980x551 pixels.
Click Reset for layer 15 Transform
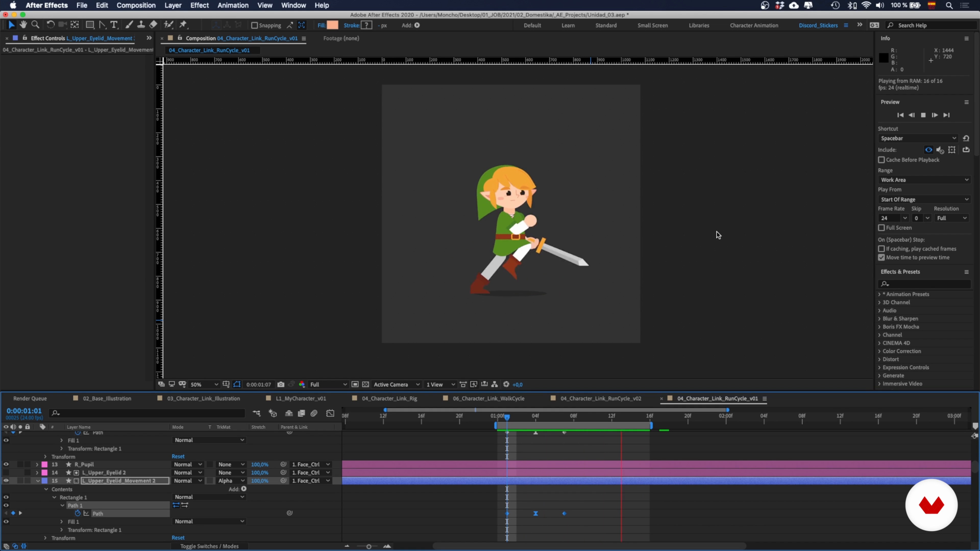[178, 538]
